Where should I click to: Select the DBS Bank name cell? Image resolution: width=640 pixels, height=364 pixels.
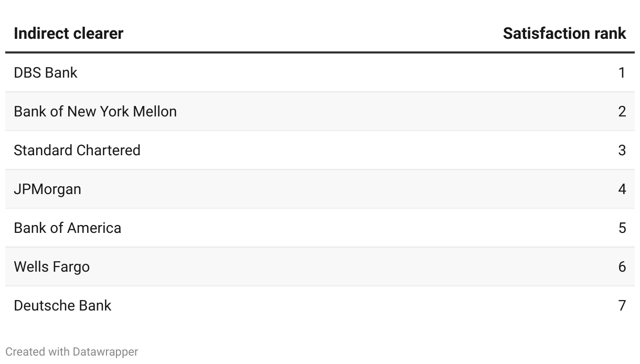tap(46, 72)
